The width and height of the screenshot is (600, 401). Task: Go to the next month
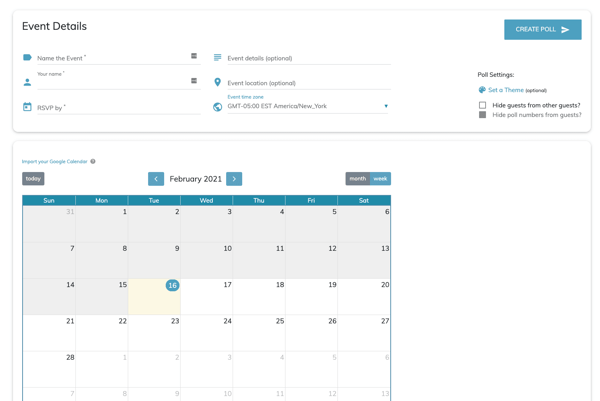click(x=234, y=179)
